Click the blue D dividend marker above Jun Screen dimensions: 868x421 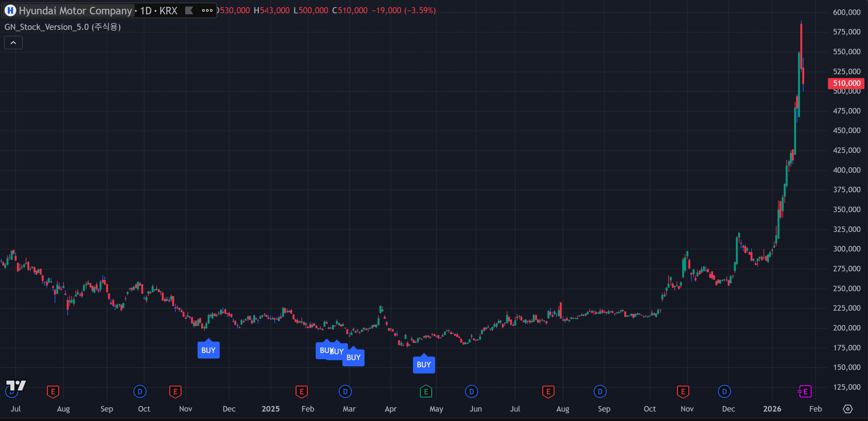[x=471, y=391]
